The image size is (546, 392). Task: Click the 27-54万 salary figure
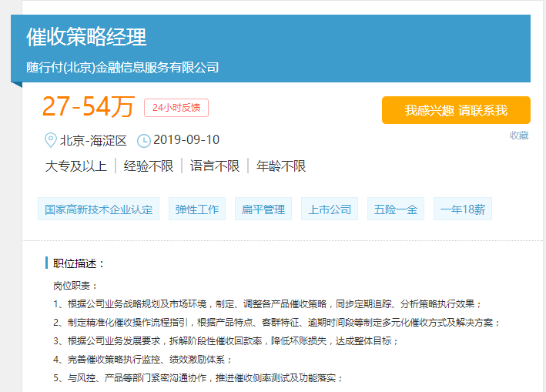click(88, 108)
